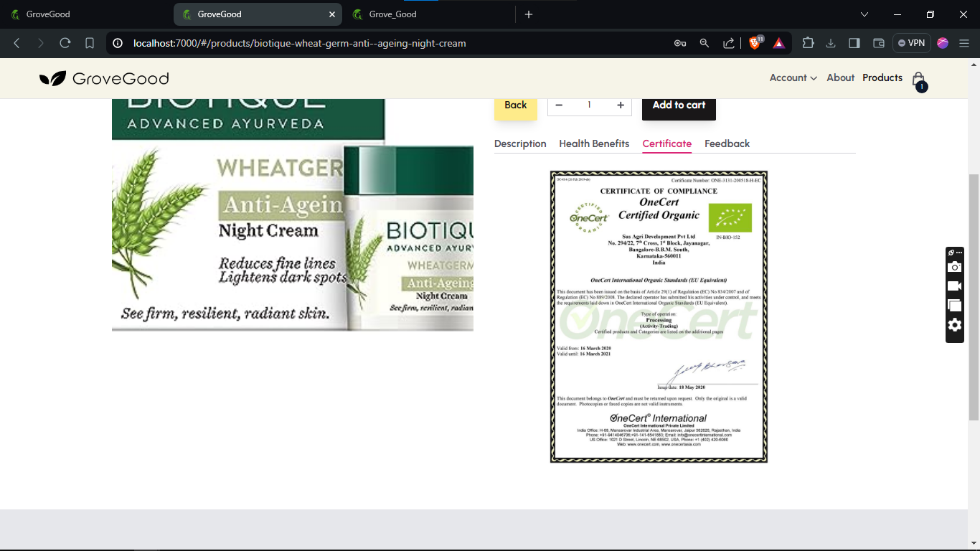Click the capture overlay window icon
Viewport: 980px width, 551px height.
pos(954,306)
